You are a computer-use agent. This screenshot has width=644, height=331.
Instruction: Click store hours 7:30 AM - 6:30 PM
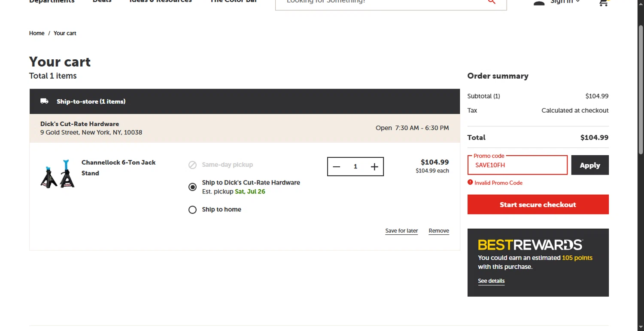(422, 128)
